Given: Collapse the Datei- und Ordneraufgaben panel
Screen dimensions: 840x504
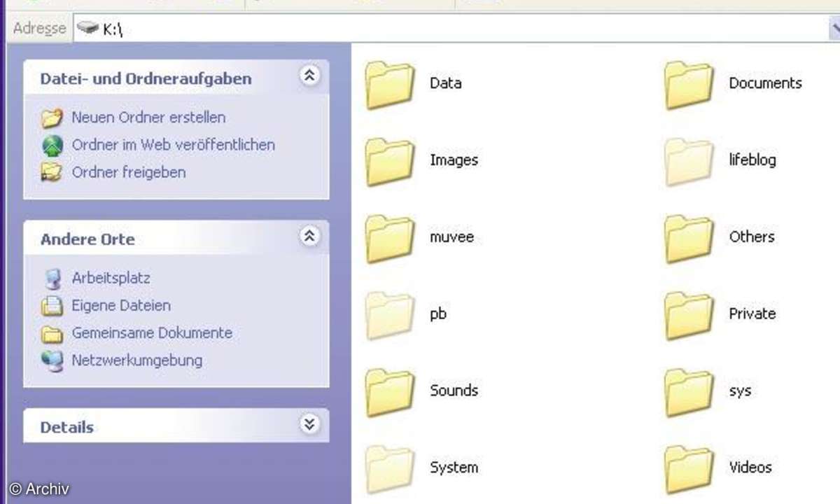Looking at the screenshot, I should 309,76.
